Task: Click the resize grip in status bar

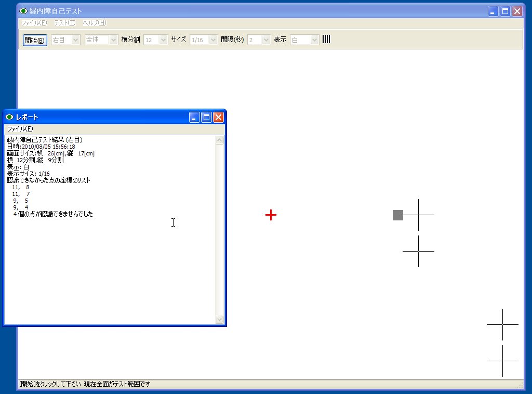Action: pos(520,385)
